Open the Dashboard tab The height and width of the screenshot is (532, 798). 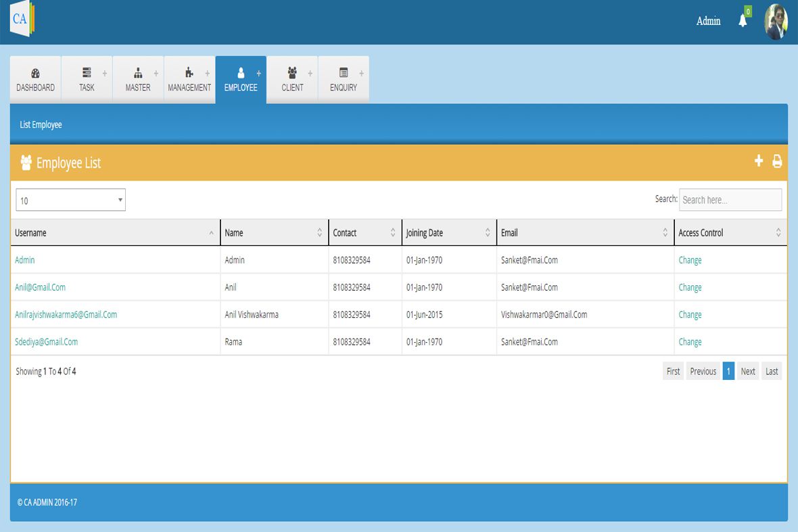click(35, 80)
